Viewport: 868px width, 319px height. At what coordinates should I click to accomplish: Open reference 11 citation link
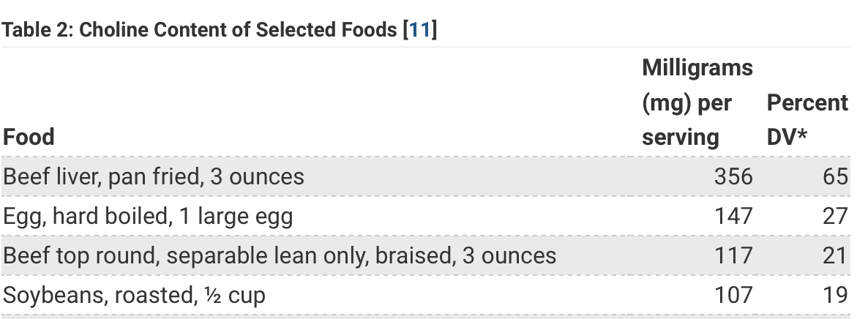coord(419,29)
